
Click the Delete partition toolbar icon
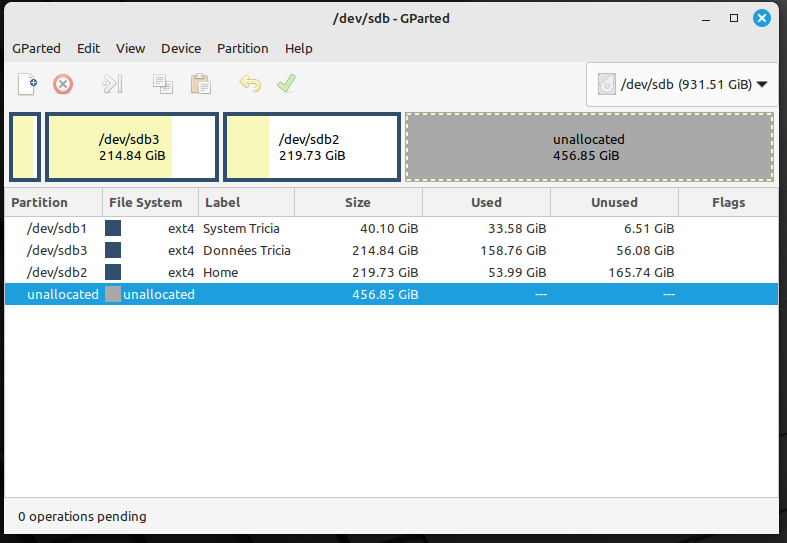[x=63, y=84]
